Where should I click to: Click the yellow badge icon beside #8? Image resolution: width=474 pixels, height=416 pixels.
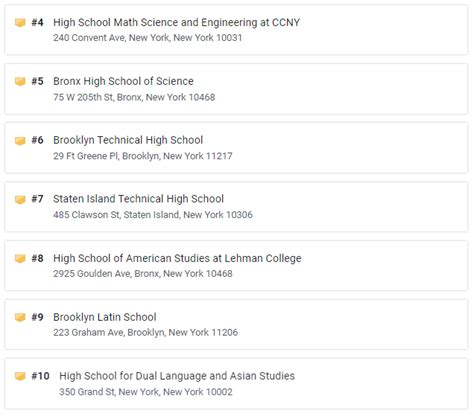20,258
